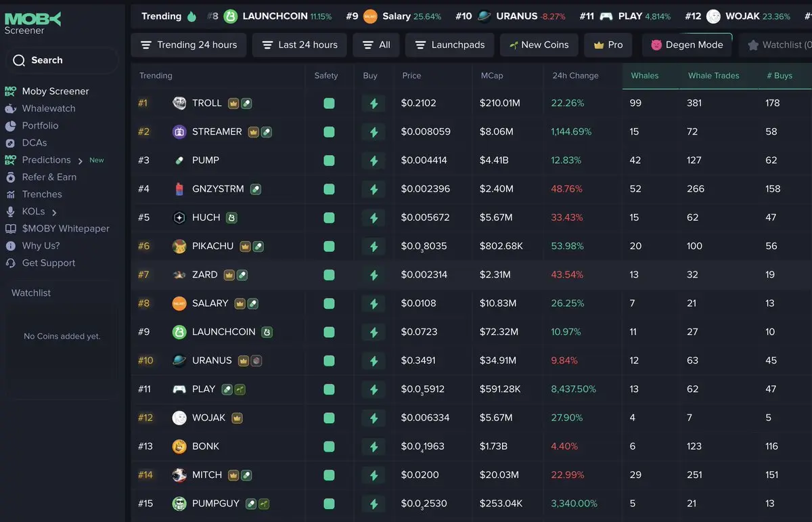Click the PLAY 24h change value 8,437.50%
Image resolution: width=812 pixels, height=522 pixels.
pyautogui.click(x=574, y=389)
